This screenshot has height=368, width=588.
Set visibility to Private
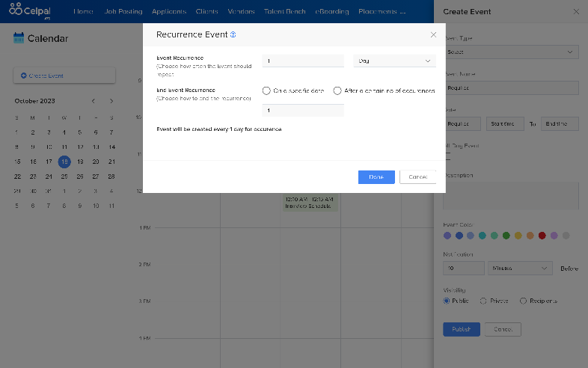(483, 301)
